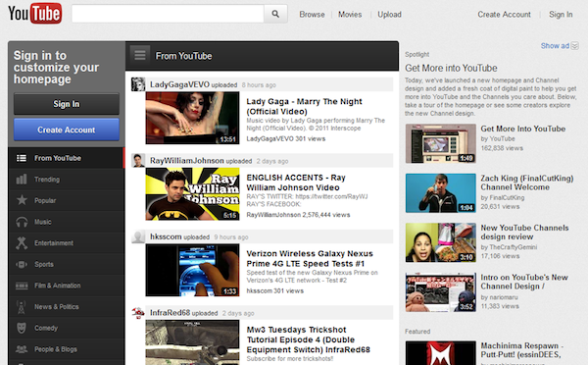The width and height of the screenshot is (588, 365).
Task: Click Lady Gaga - Marry The Night title
Action: pyautogui.click(x=304, y=106)
